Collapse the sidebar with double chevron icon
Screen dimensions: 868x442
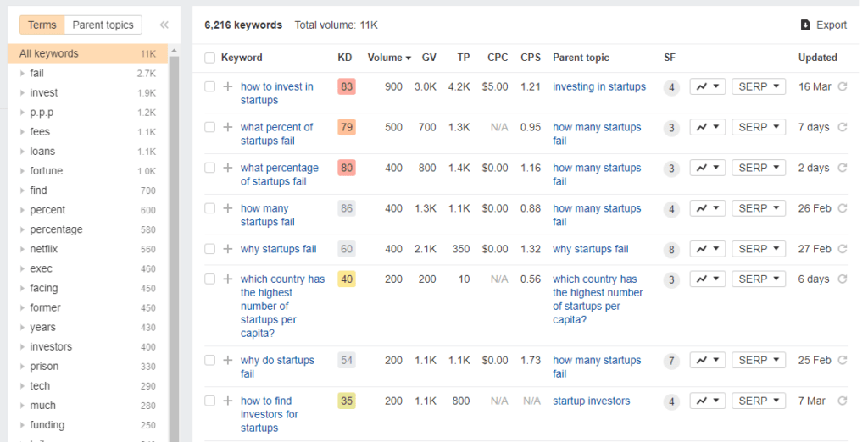pos(164,25)
